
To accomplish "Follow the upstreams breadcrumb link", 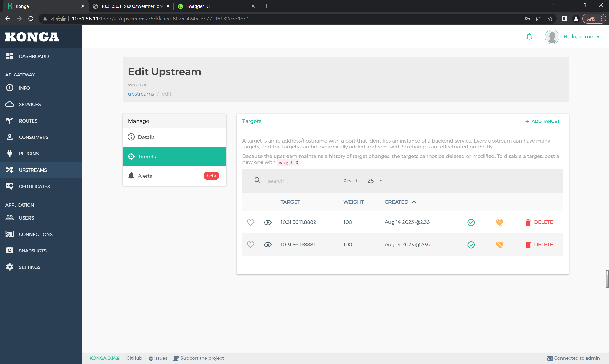I will coord(141,94).
